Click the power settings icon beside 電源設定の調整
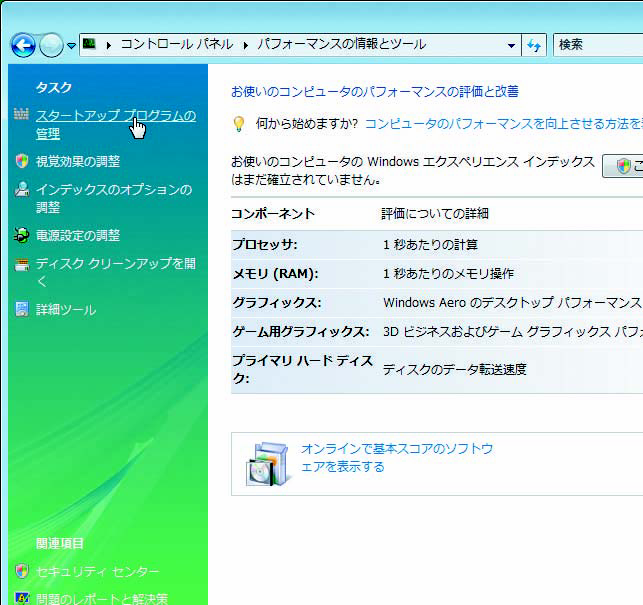The height and width of the screenshot is (605, 643). click(x=21, y=235)
